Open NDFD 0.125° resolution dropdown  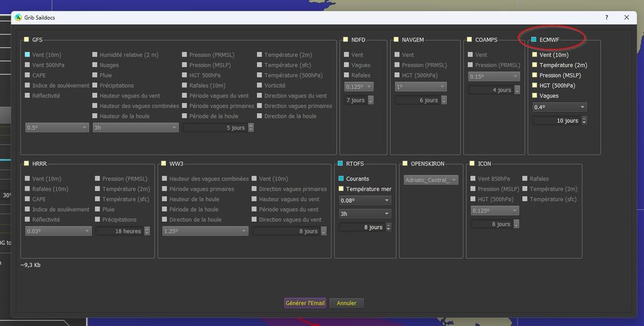point(359,87)
